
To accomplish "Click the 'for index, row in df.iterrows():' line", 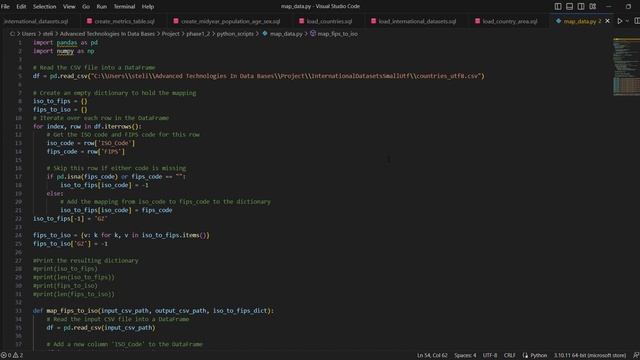I will 87,127.
